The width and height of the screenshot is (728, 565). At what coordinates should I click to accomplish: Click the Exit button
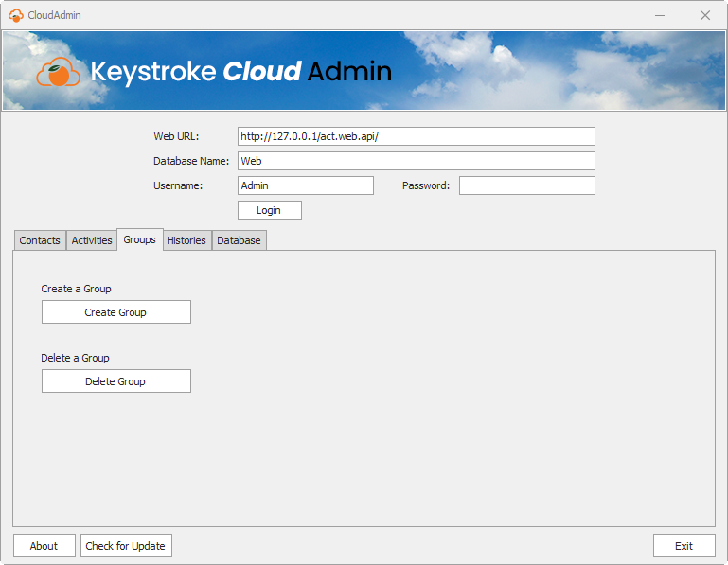click(x=684, y=546)
